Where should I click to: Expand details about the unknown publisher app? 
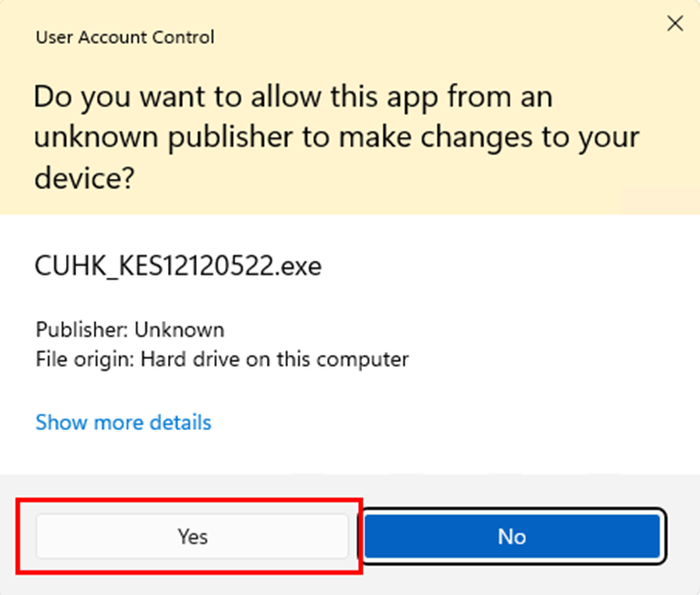coord(124,422)
